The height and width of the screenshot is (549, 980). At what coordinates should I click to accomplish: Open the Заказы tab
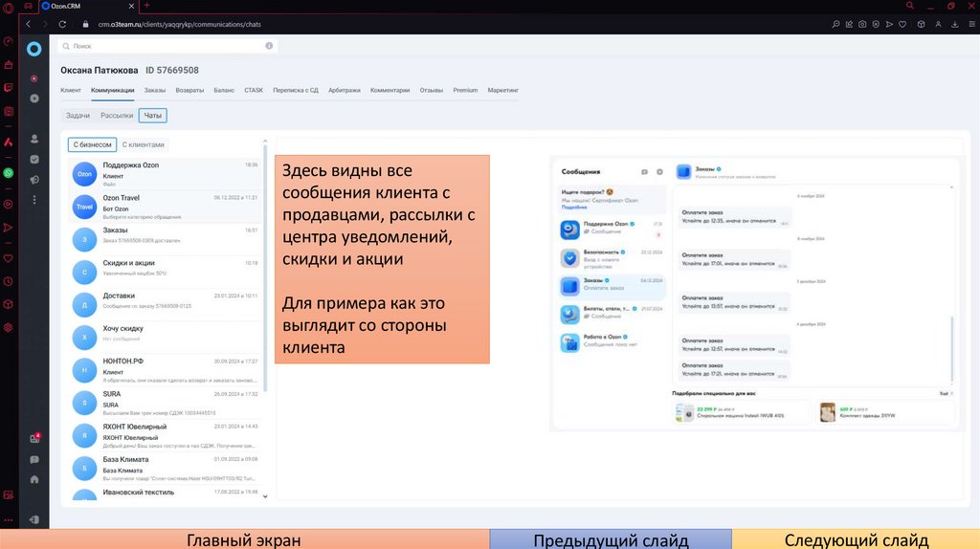pyautogui.click(x=155, y=90)
